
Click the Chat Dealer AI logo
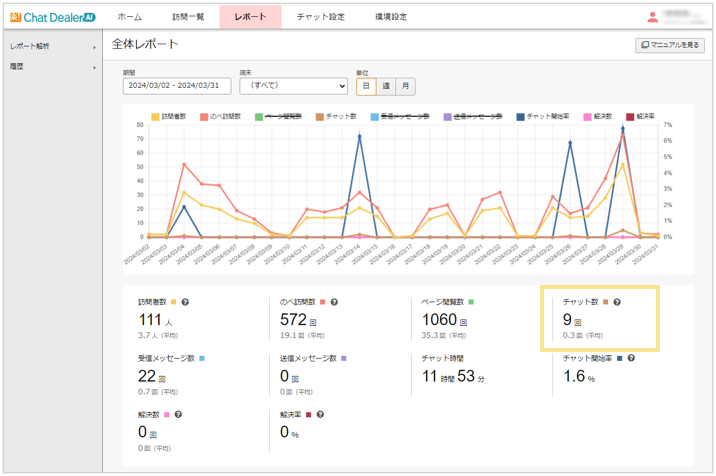pos(52,17)
